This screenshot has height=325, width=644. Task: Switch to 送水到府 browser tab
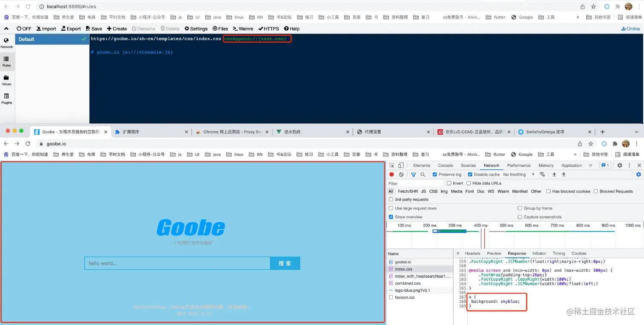313,132
